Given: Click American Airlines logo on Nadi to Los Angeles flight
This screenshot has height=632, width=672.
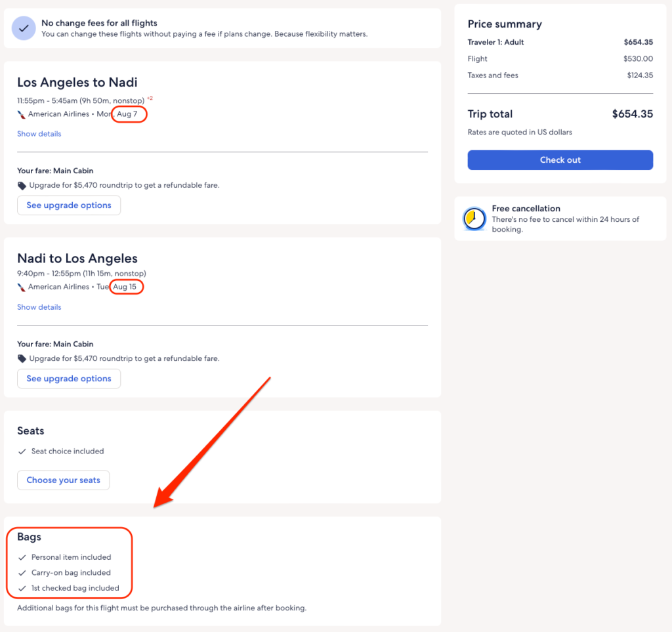Looking at the screenshot, I should coord(22,287).
